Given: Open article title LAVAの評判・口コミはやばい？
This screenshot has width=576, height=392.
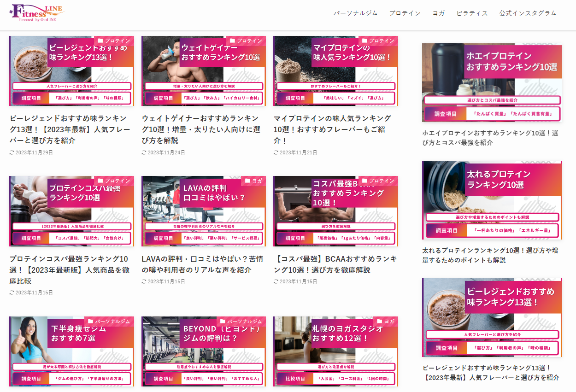Looking at the screenshot, I should (x=202, y=264).
